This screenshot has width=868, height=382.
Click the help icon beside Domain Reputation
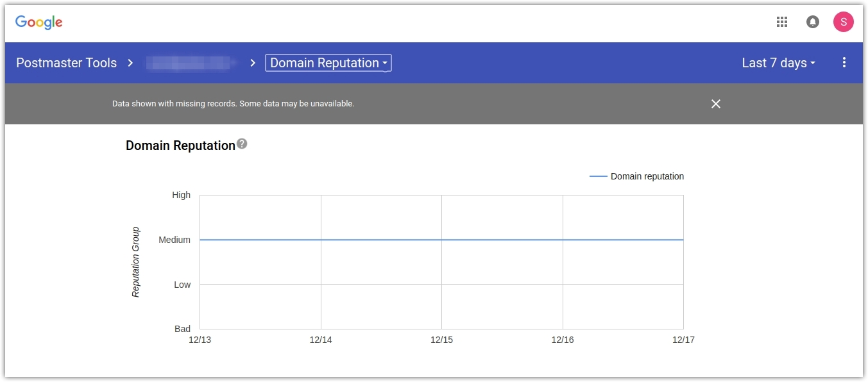click(x=242, y=144)
